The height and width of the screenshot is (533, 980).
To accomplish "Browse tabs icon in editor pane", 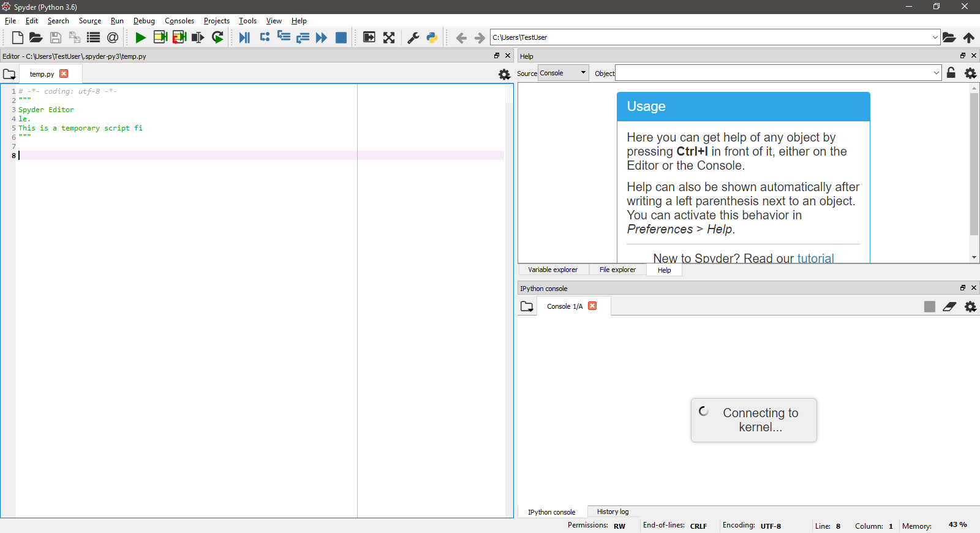I will [x=9, y=74].
